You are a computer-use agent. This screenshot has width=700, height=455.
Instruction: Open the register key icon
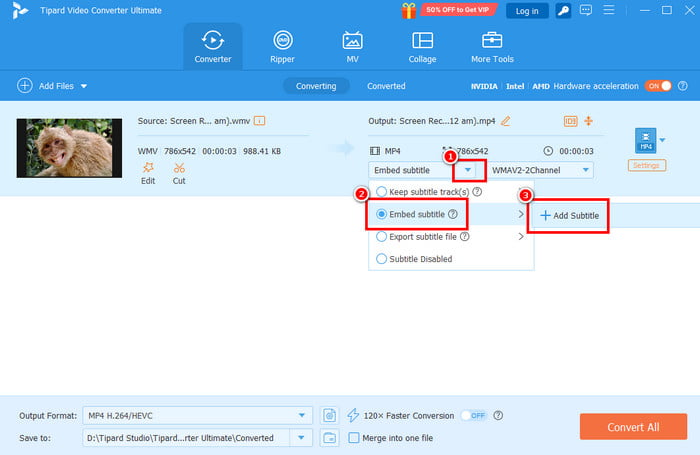pos(563,11)
